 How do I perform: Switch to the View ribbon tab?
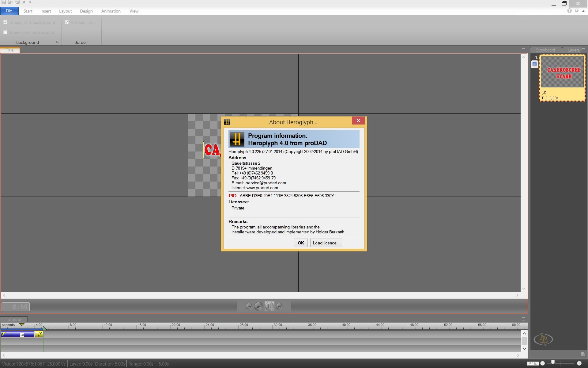134,11
